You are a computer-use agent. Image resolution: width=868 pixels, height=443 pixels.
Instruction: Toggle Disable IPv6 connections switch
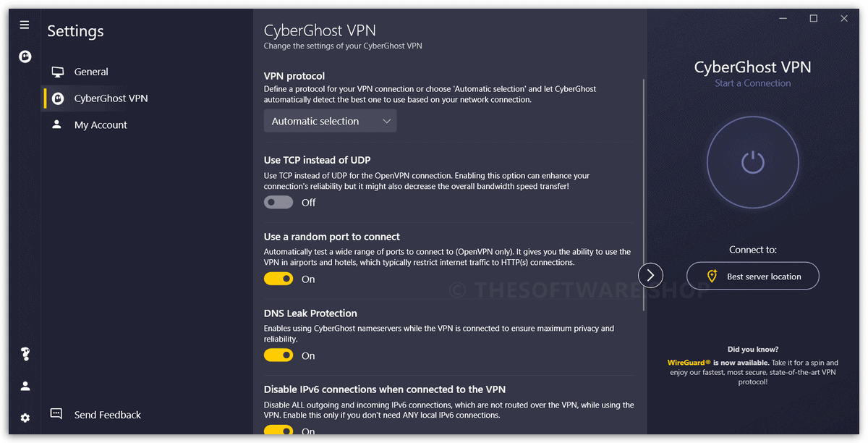pos(278,431)
